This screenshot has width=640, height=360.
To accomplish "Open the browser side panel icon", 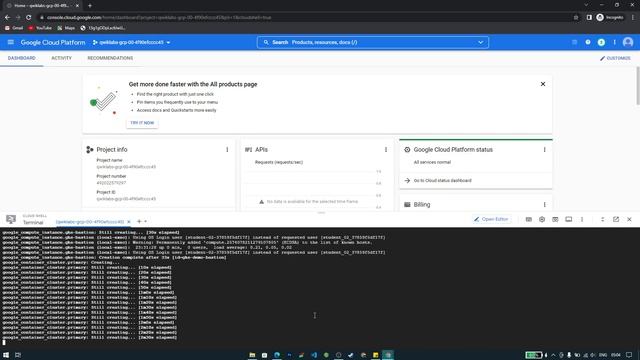I will pos(589,18).
